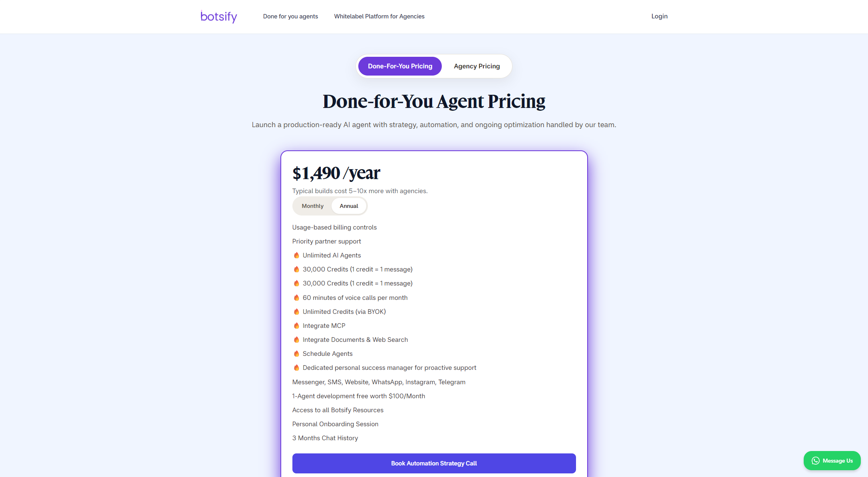This screenshot has width=868, height=477.
Task: Open Done for you agents menu
Action: click(x=290, y=16)
